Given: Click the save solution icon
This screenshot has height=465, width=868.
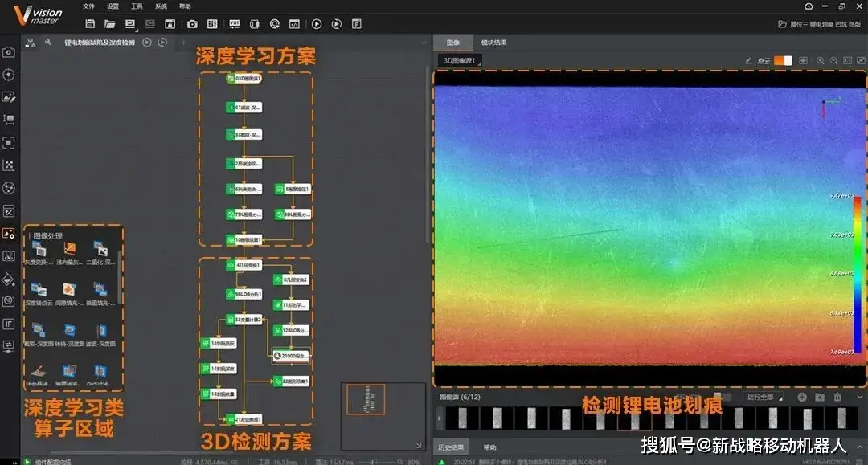Looking at the screenshot, I should tap(90, 24).
